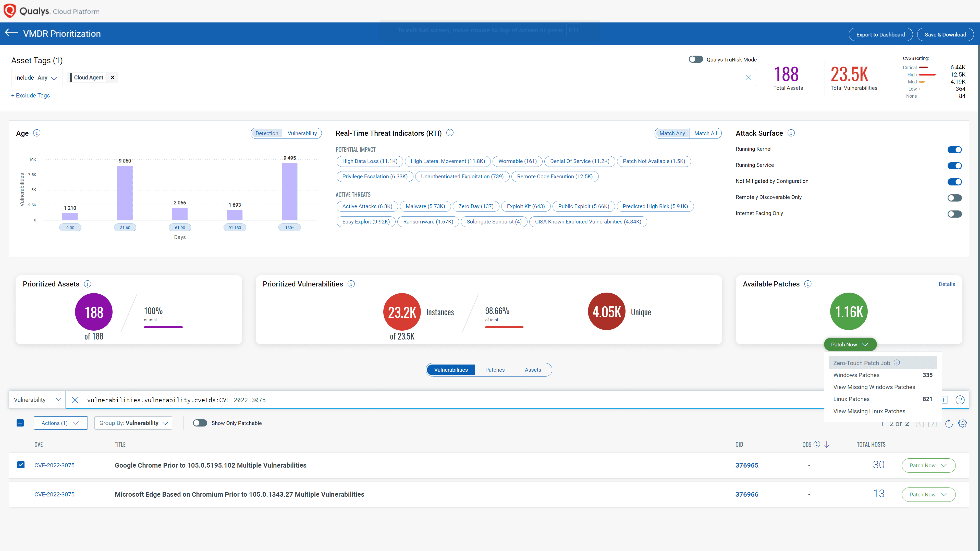980x551 pixels.
Task: Open QID 376965 link
Action: coord(747,465)
